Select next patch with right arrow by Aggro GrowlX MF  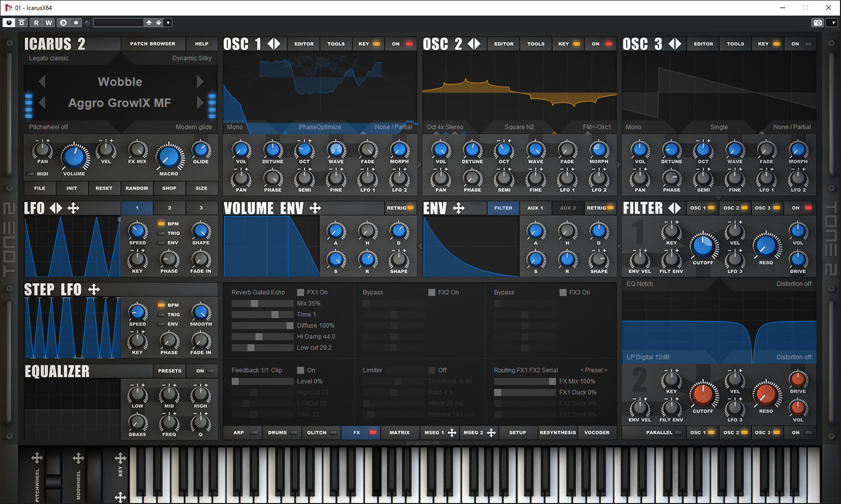tap(200, 103)
